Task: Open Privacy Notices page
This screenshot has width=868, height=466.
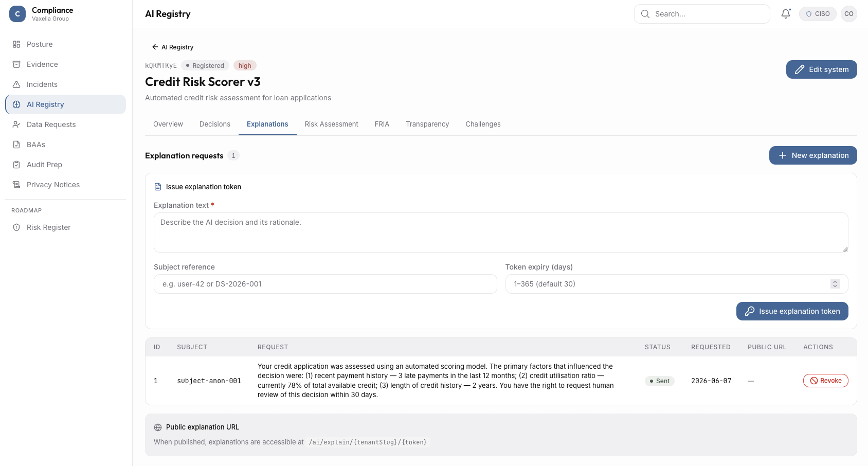Action: (65, 185)
